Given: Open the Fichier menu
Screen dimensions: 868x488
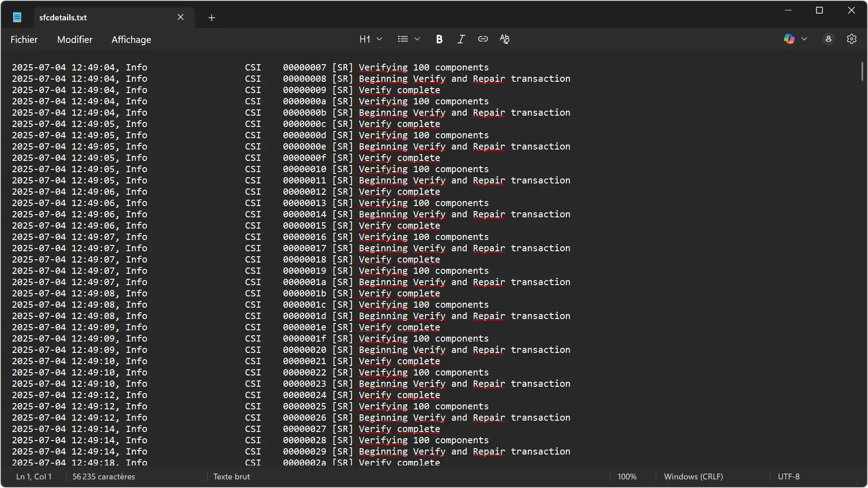Looking at the screenshot, I should (24, 39).
